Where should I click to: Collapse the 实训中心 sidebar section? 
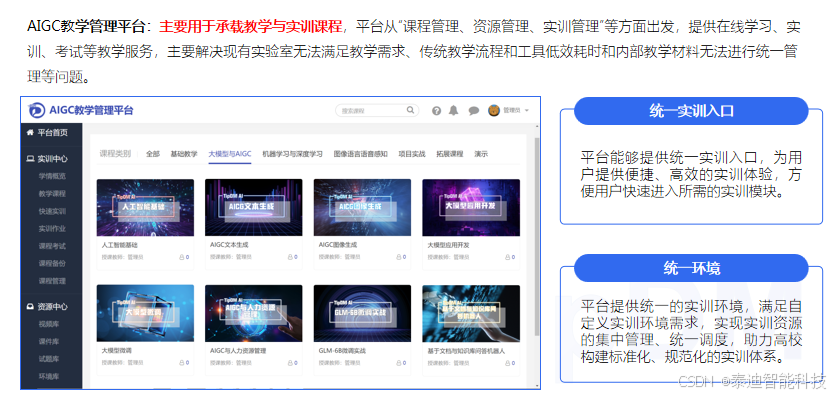(52, 159)
